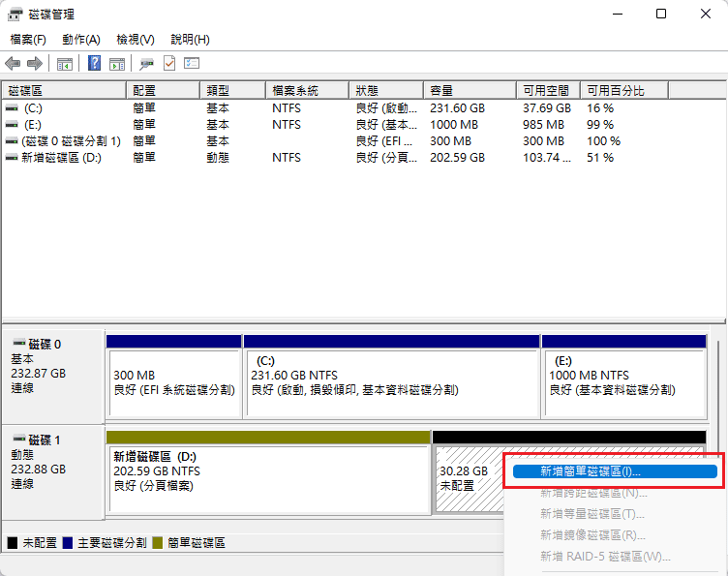Click the Forward arrow toolbar icon
Viewport: 728px width, 576px height.
(x=35, y=63)
